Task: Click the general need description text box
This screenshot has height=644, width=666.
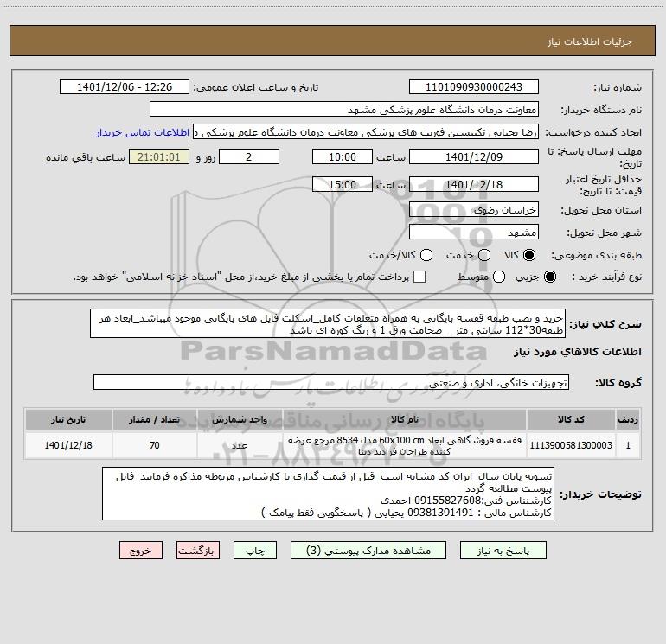Action: point(328,324)
